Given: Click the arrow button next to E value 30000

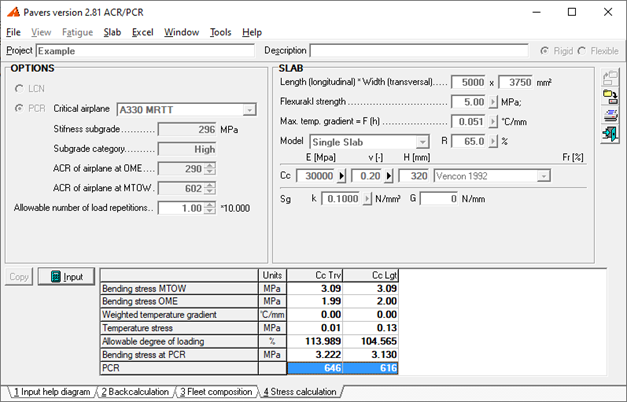Looking at the screenshot, I should [x=337, y=176].
